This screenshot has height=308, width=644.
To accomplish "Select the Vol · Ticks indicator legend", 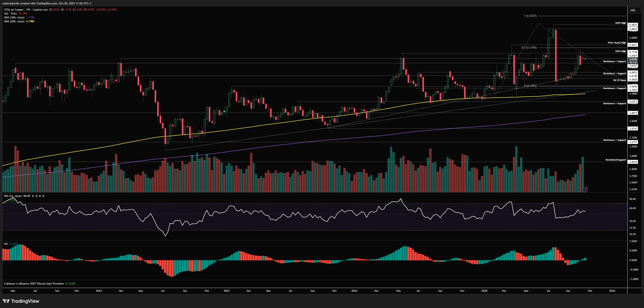I will (x=11, y=14).
